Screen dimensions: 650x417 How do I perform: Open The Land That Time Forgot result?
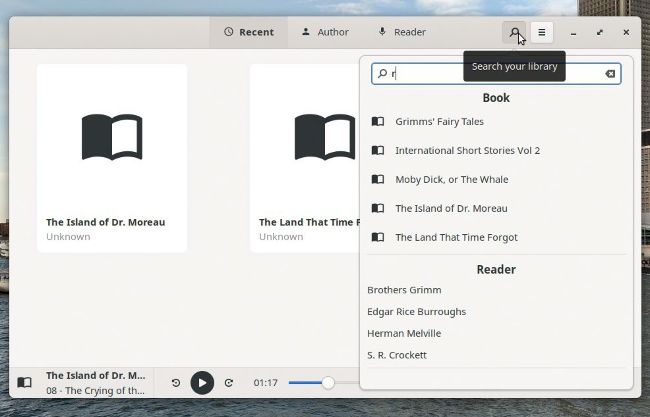[x=456, y=238]
